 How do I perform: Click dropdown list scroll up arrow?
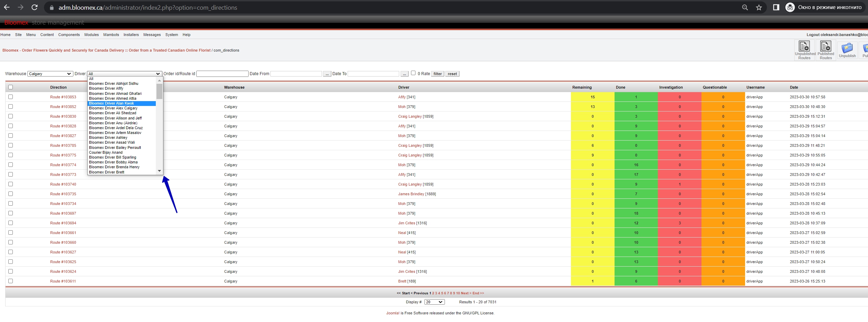[159, 80]
